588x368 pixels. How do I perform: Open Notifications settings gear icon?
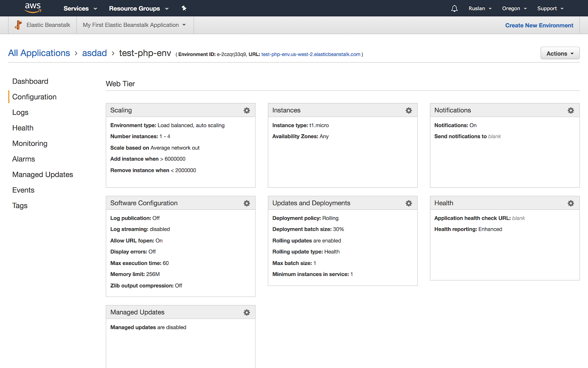[x=571, y=110]
